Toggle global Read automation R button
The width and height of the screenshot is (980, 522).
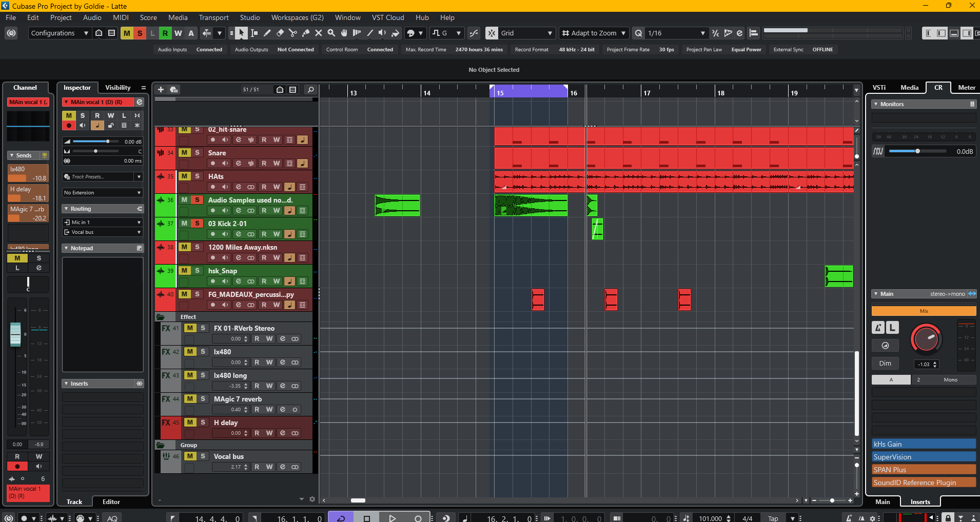point(165,33)
